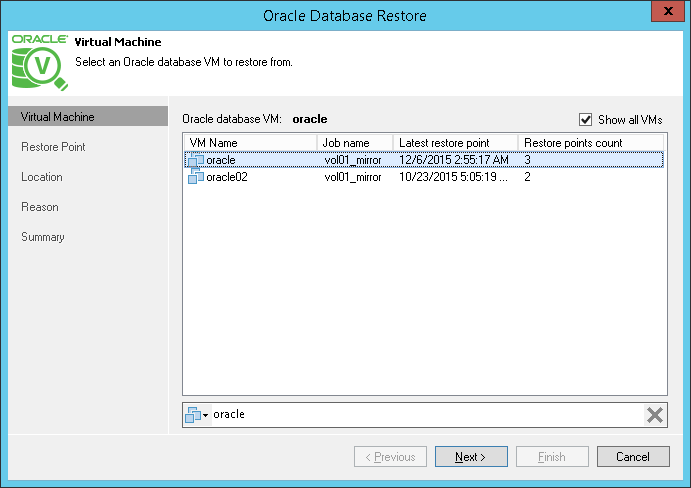Click into the search field containing oracle
Screen dimensions: 691x488
pyautogui.click(x=427, y=415)
